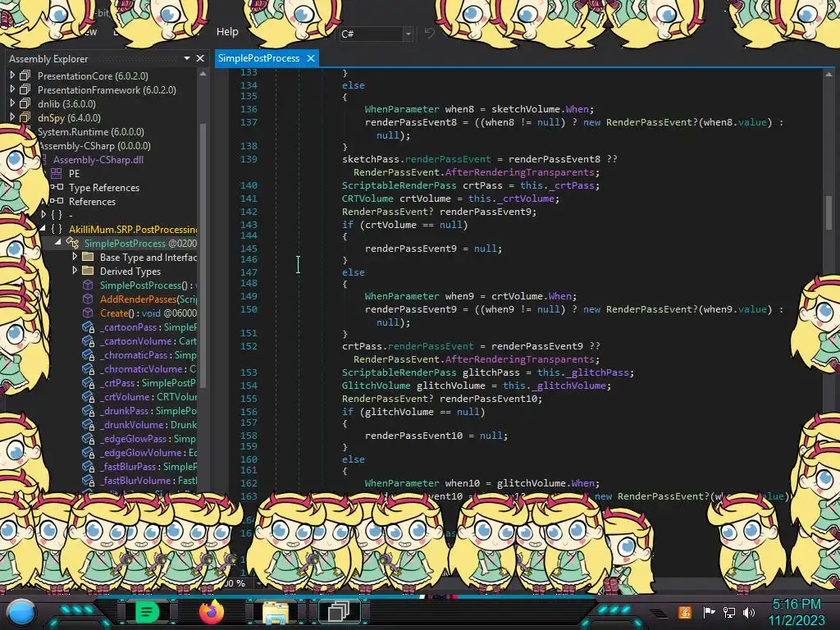The height and width of the screenshot is (630, 840).
Task: Click the network tray icon
Action: [x=728, y=612]
